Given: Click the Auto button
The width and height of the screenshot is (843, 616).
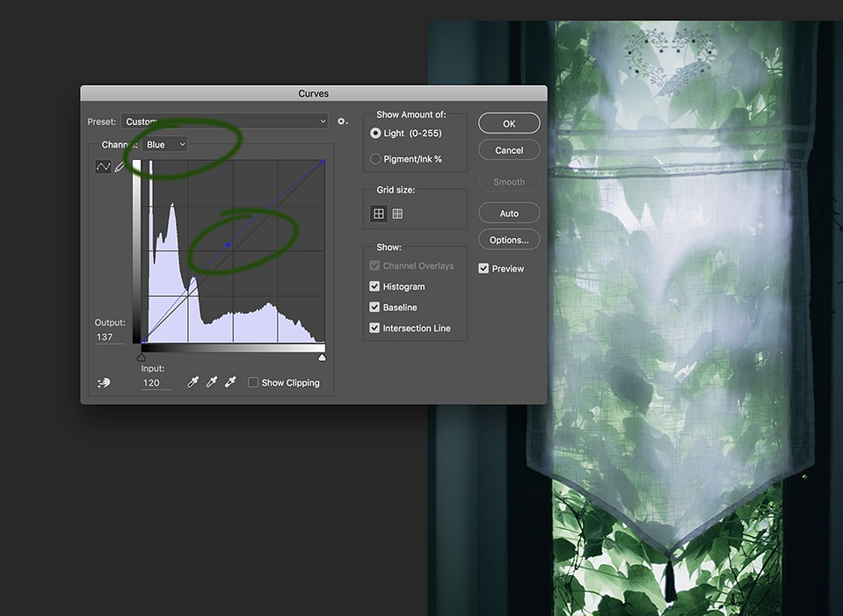Looking at the screenshot, I should point(509,214).
